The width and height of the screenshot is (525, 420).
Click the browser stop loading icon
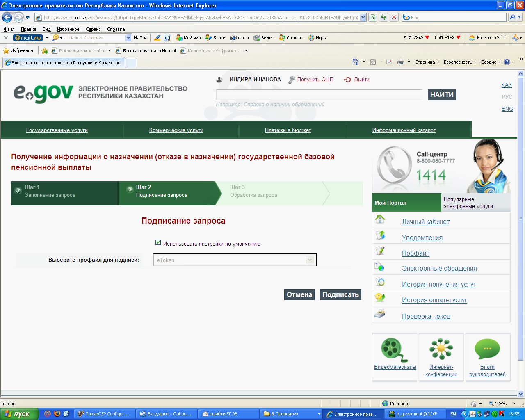click(394, 17)
